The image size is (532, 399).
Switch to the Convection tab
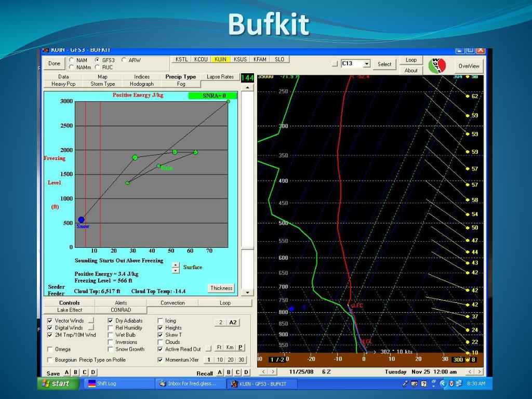coord(172,303)
